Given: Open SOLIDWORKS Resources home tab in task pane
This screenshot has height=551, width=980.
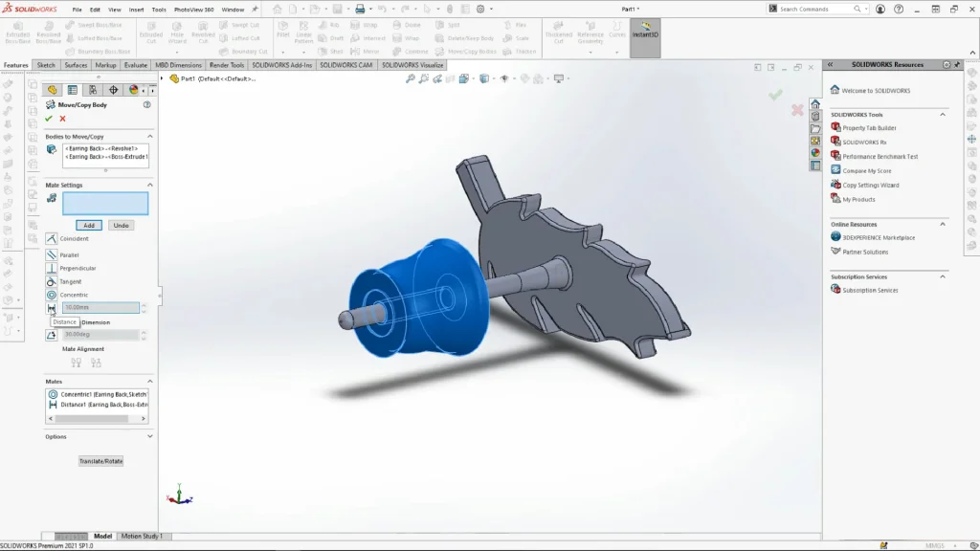Looking at the screenshot, I should [815, 103].
